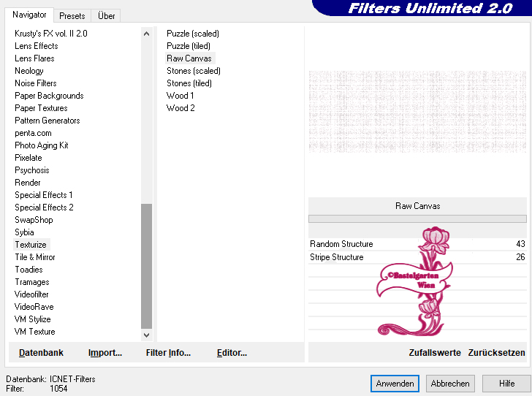Viewport: 532px width, 396px height.
Task: Click Stripe Structure value 26
Action: point(520,257)
